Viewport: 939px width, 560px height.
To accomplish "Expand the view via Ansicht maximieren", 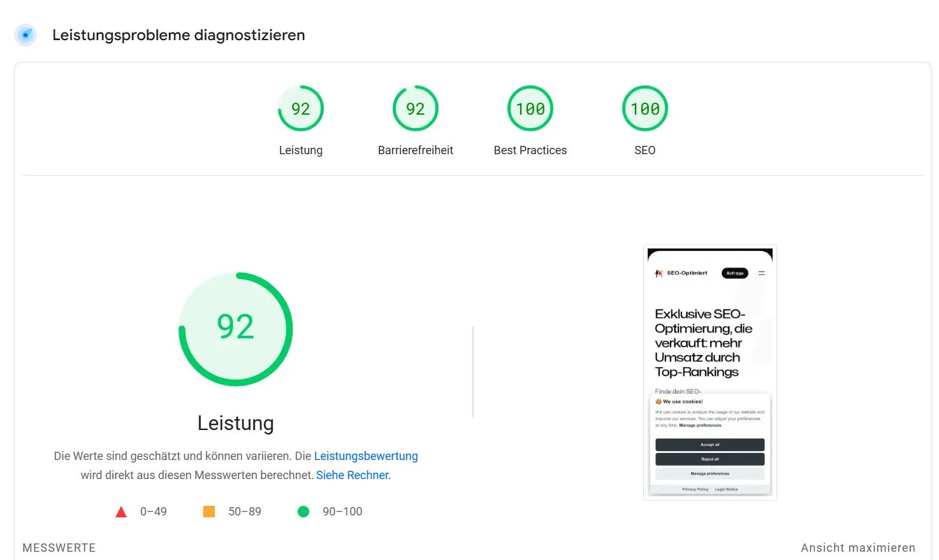I will pyautogui.click(x=857, y=547).
